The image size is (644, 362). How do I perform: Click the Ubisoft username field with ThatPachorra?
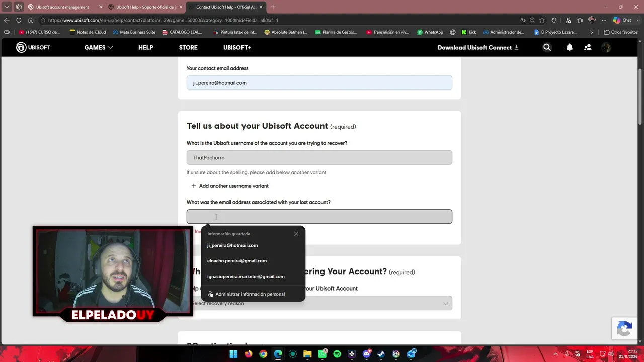click(319, 157)
